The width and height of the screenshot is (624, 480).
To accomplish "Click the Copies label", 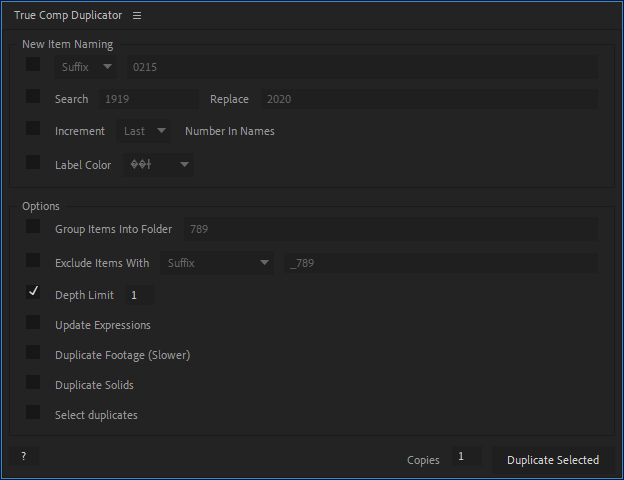I will tap(423, 460).
